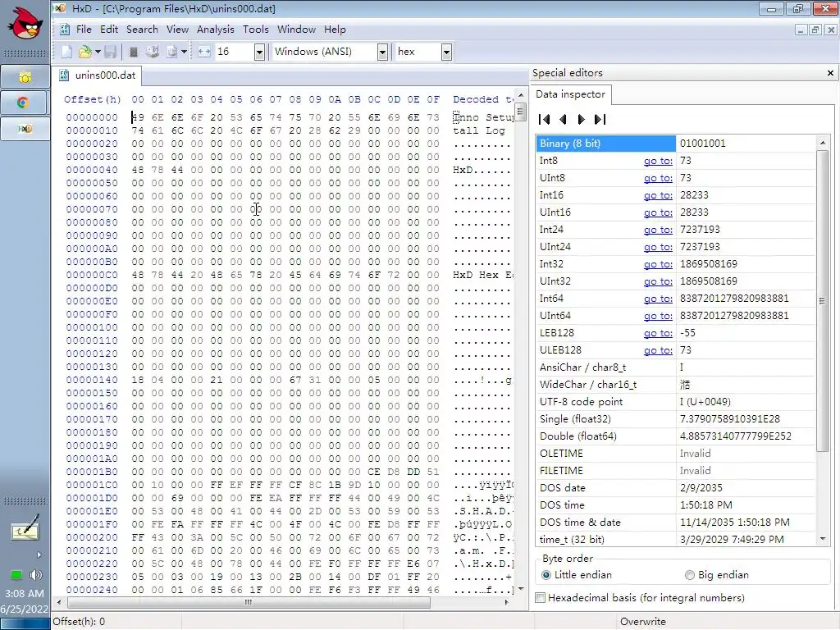
Task: Click the Data inspector scroll up arrow
Action: [823, 143]
